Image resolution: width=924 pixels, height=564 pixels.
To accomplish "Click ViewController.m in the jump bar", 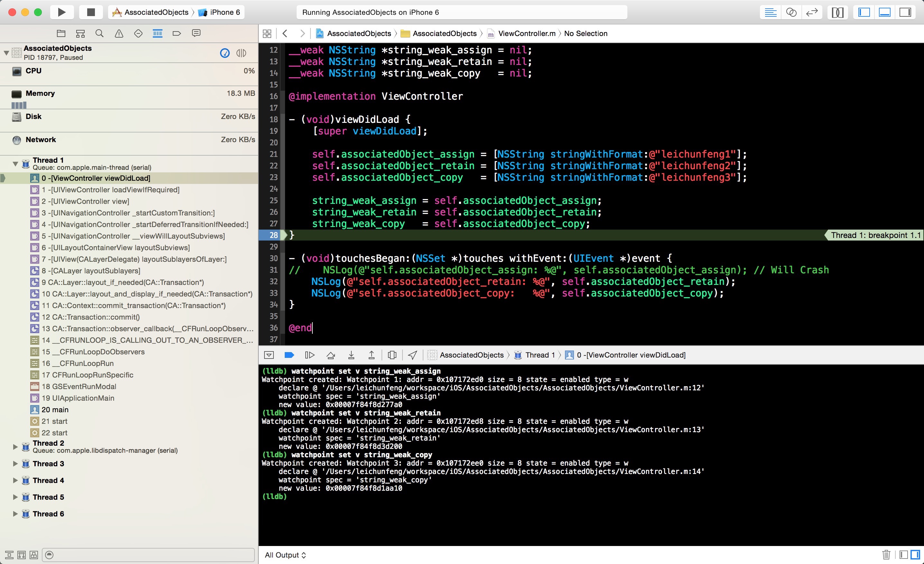I will [526, 33].
